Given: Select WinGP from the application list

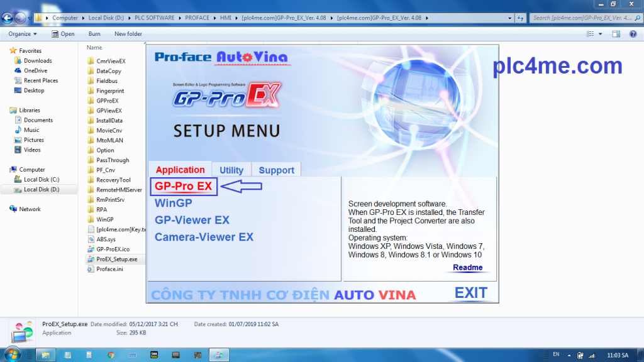Looking at the screenshot, I should pos(174,203).
